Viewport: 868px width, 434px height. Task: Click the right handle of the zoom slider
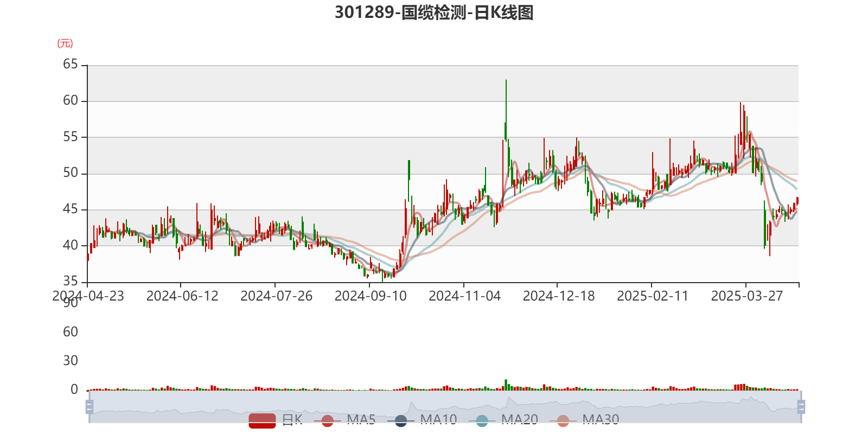(801, 407)
